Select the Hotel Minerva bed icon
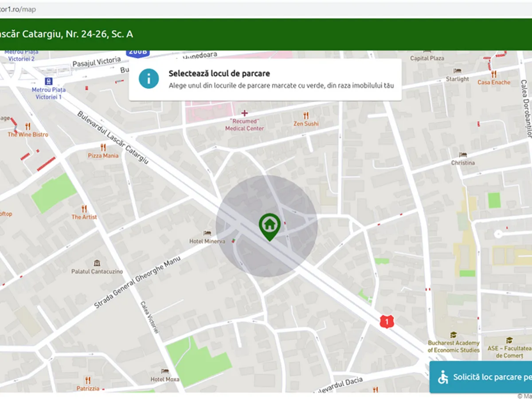 click(207, 233)
